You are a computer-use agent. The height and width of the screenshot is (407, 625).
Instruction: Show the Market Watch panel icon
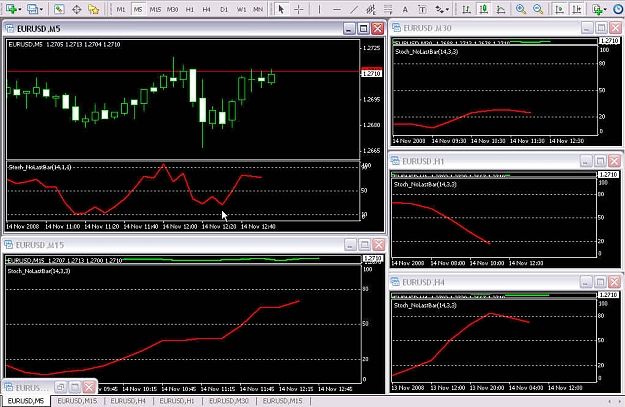click(59, 9)
